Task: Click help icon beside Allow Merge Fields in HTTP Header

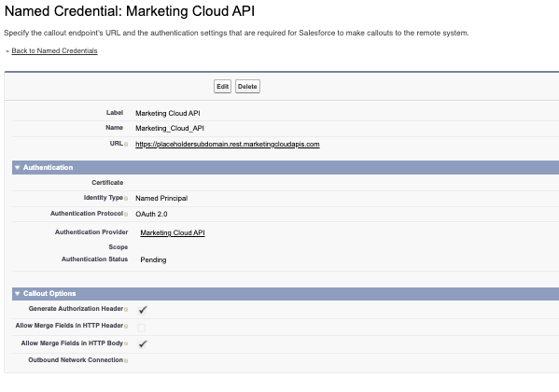Action: pos(126,326)
